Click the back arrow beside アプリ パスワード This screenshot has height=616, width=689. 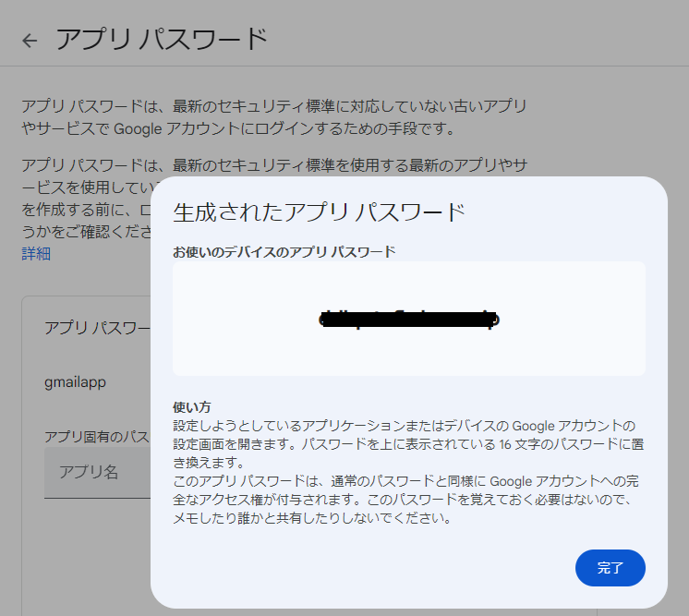(x=30, y=41)
